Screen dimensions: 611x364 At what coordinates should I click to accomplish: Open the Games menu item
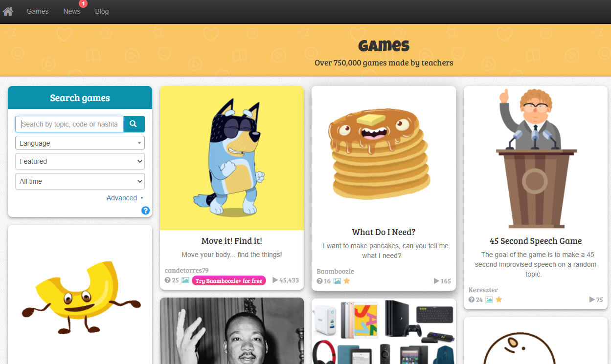pyautogui.click(x=38, y=11)
